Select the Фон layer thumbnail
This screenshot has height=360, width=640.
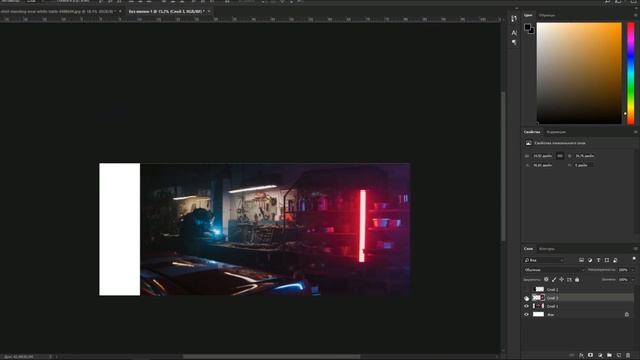click(538, 314)
